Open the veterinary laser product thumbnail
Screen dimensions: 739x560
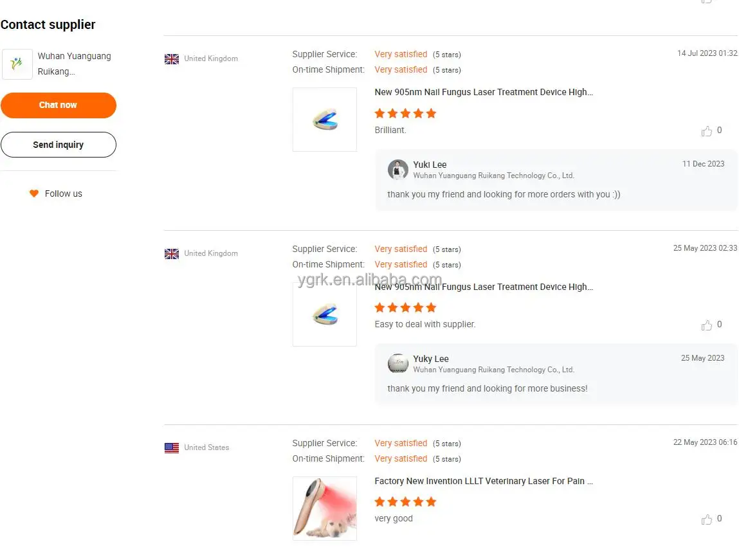pos(325,509)
